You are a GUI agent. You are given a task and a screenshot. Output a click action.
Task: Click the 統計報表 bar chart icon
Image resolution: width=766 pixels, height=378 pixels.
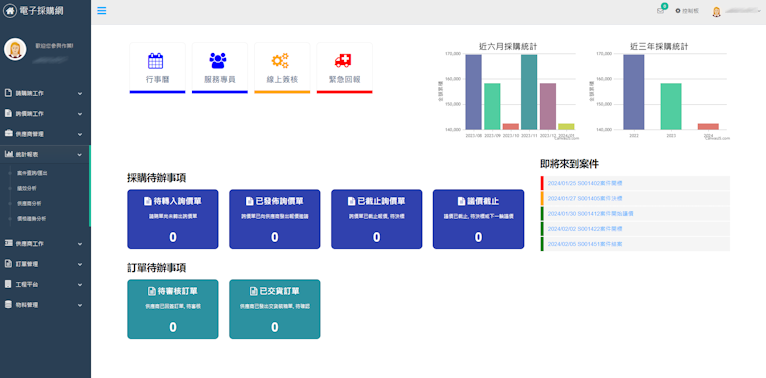click(8, 154)
